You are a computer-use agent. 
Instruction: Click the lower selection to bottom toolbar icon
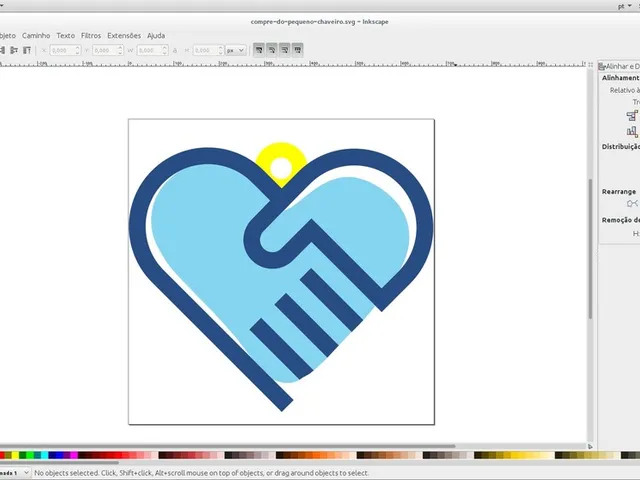[x=27, y=50]
